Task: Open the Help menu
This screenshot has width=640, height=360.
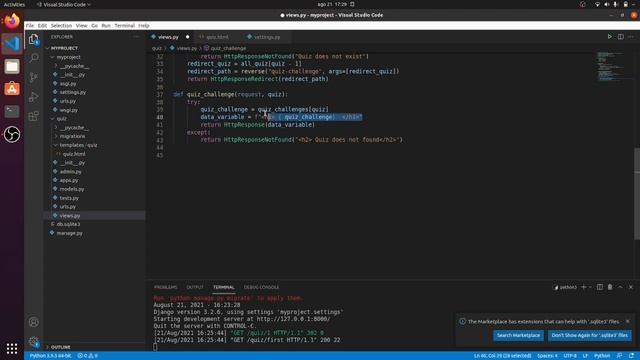Action: click(x=144, y=25)
